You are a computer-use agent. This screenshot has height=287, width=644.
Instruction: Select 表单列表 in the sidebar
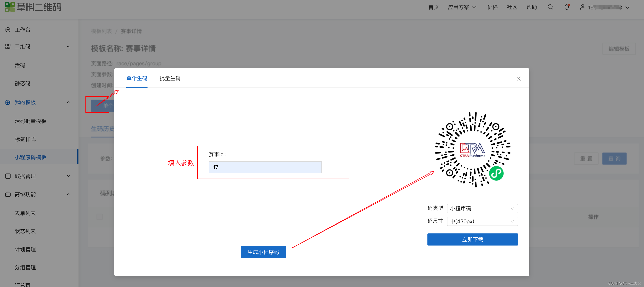[x=25, y=213]
